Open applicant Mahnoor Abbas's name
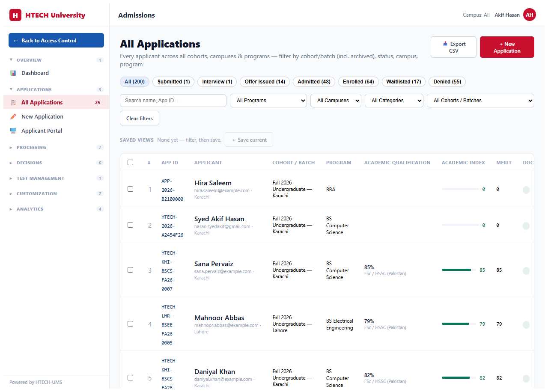This screenshot has height=392, width=548. (219, 318)
